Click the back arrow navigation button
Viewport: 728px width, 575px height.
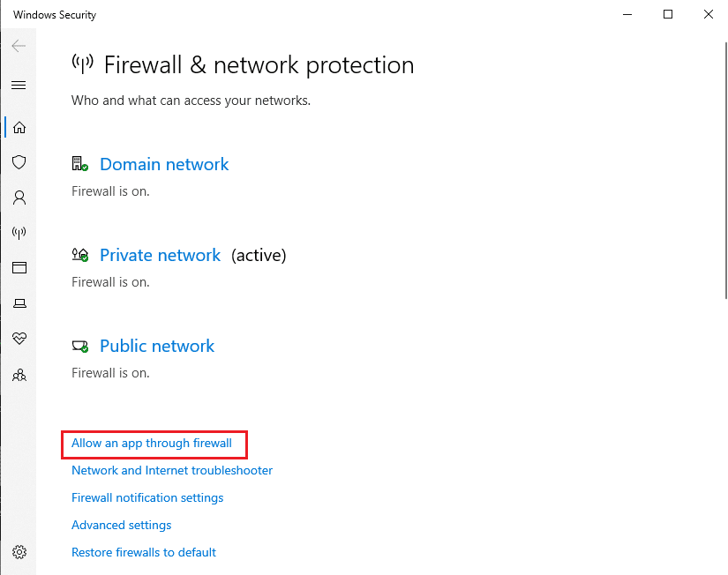pos(18,46)
